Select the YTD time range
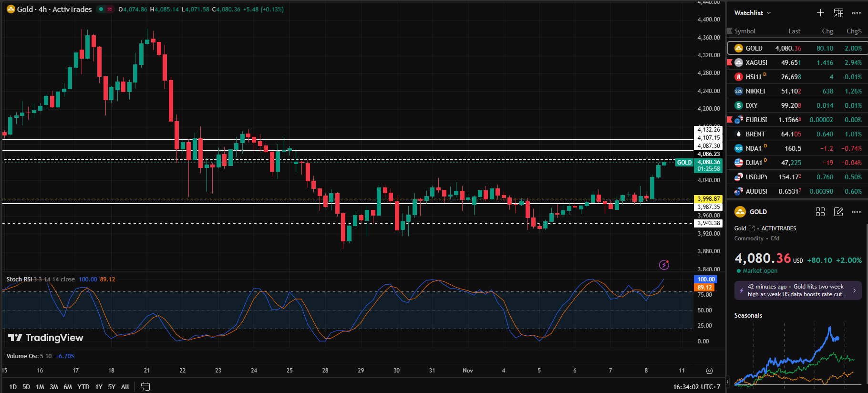868x393 pixels. click(83, 387)
